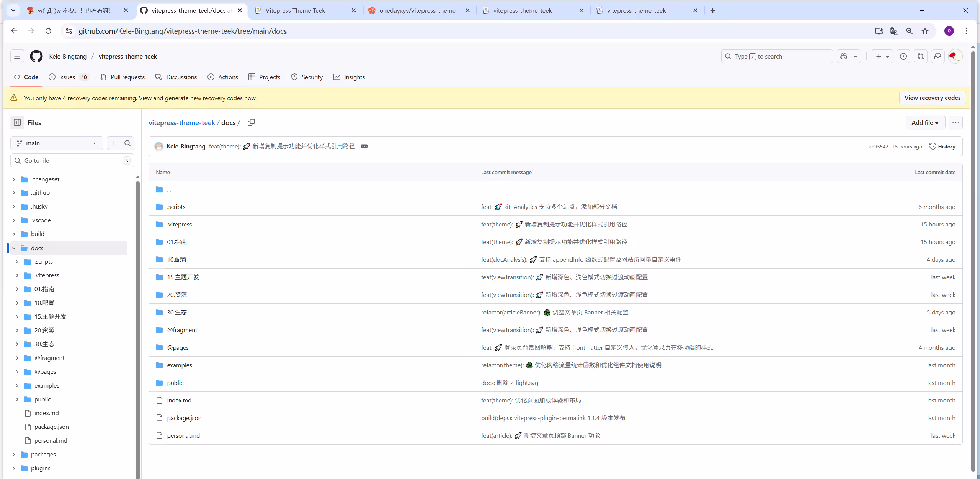Open the Chrome tab search dropdown

(13, 10)
